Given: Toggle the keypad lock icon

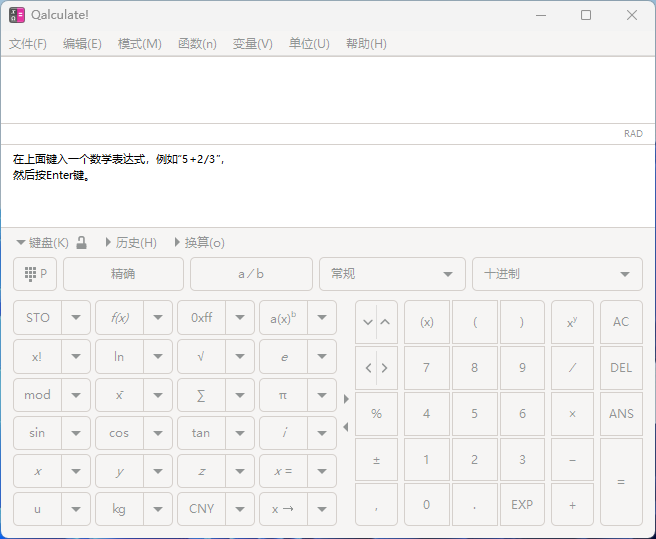Looking at the screenshot, I should pyautogui.click(x=82, y=243).
